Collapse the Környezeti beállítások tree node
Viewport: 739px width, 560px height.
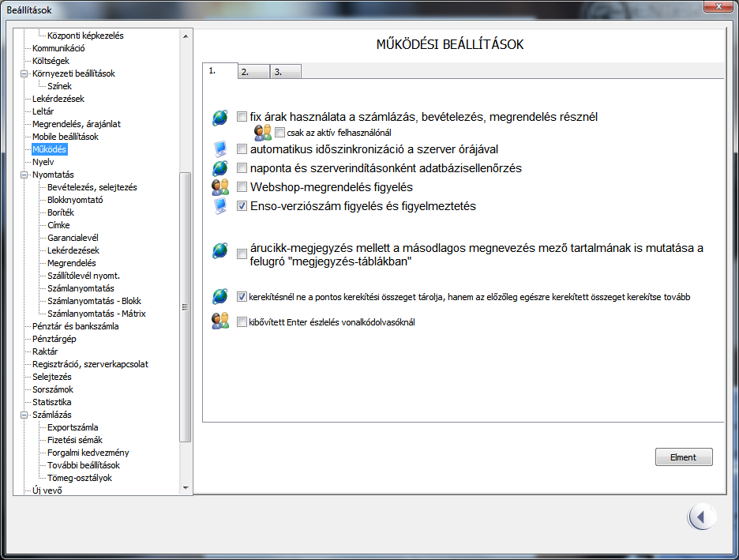(24, 73)
